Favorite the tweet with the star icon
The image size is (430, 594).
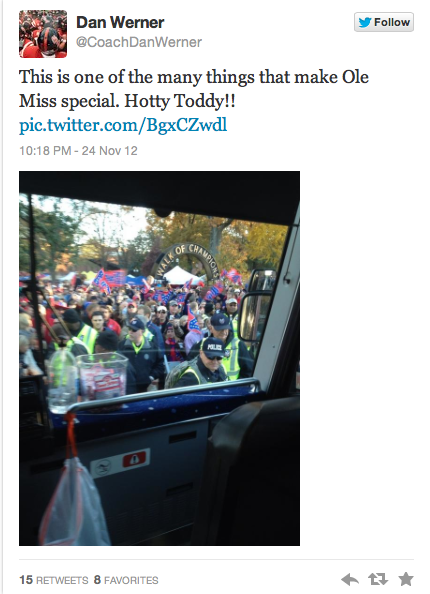click(x=406, y=579)
